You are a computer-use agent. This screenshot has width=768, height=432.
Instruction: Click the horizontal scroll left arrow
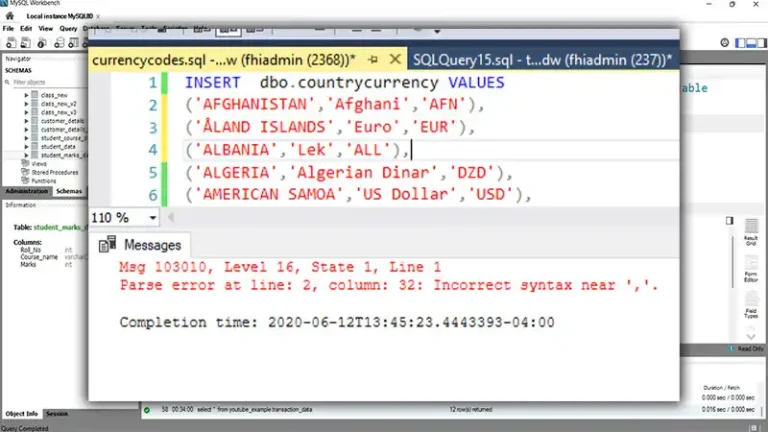[171, 217]
